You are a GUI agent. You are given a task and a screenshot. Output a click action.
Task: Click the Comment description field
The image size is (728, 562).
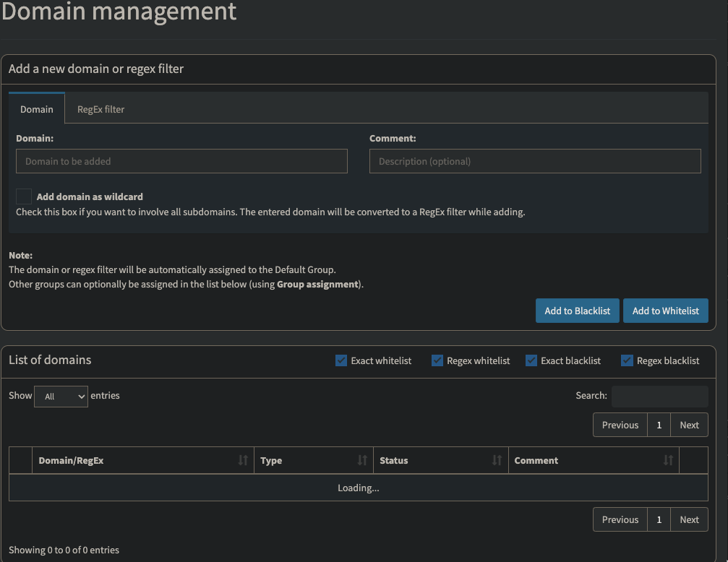535,160
